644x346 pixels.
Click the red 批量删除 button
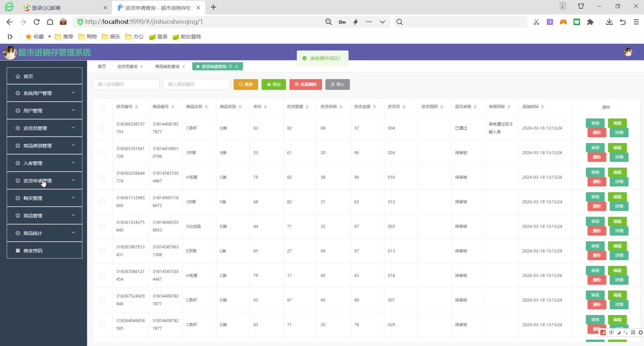tap(306, 84)
